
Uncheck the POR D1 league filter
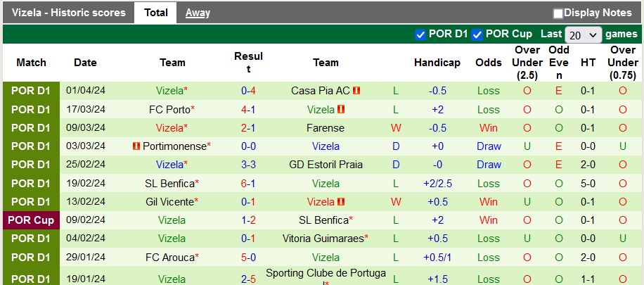coord(420,34)
